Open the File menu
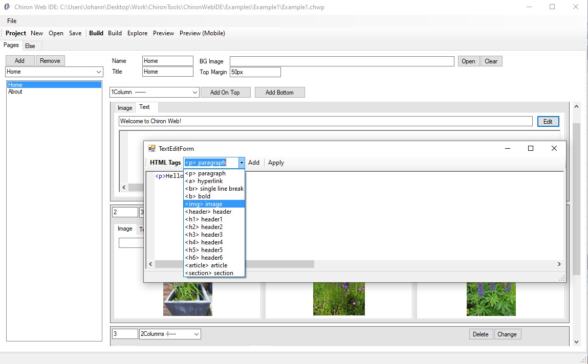588x364 pixels. (x=12, y=21)
